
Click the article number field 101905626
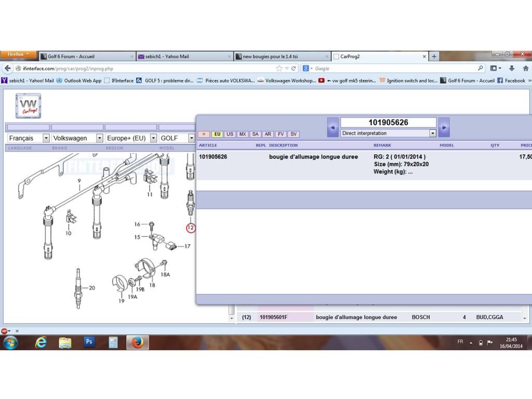(388, 123)
